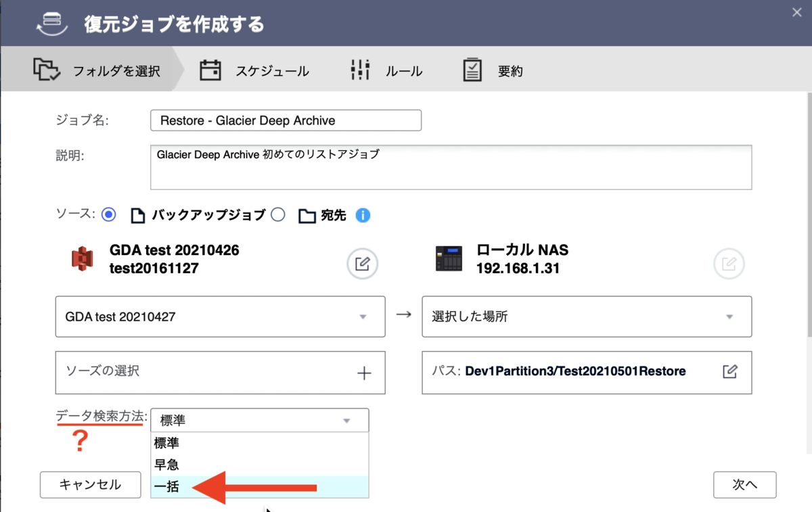Viewport: 812px width, 512px height.
Task: Click the Amazon S3 storage icon
Action: 83,259
